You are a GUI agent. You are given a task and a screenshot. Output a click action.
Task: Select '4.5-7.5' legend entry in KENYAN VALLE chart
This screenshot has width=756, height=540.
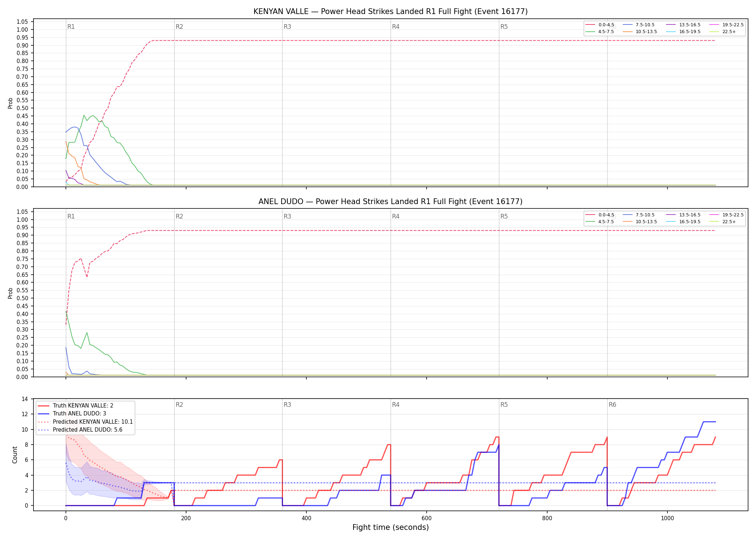pyautogui.click(x=600, y=32)
